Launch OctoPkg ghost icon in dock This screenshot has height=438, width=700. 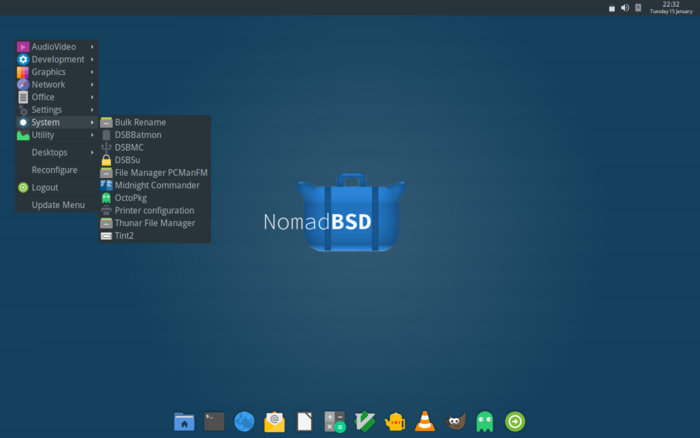(x=485, y=421)
